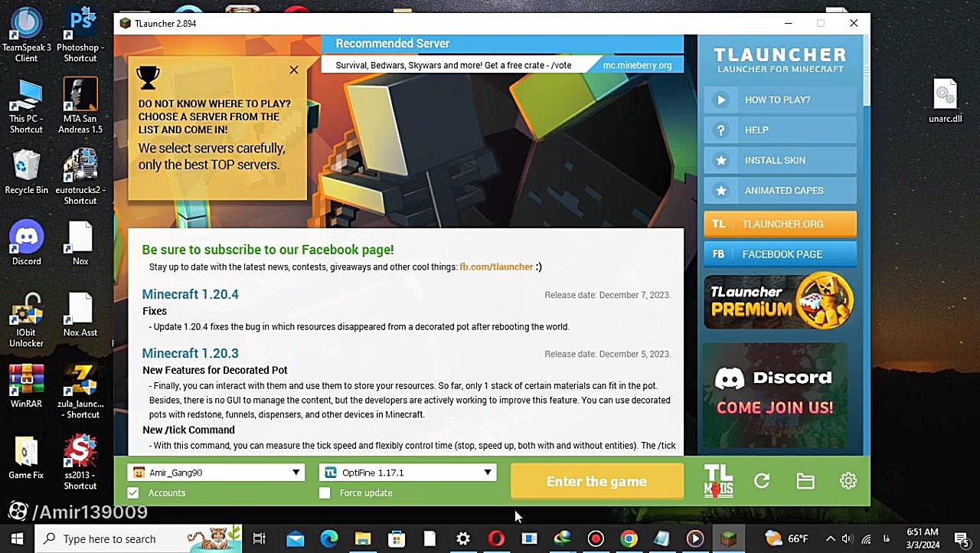Open Google Chrome from taskbar
The image size is (980, 553).
tap(629, 538)
